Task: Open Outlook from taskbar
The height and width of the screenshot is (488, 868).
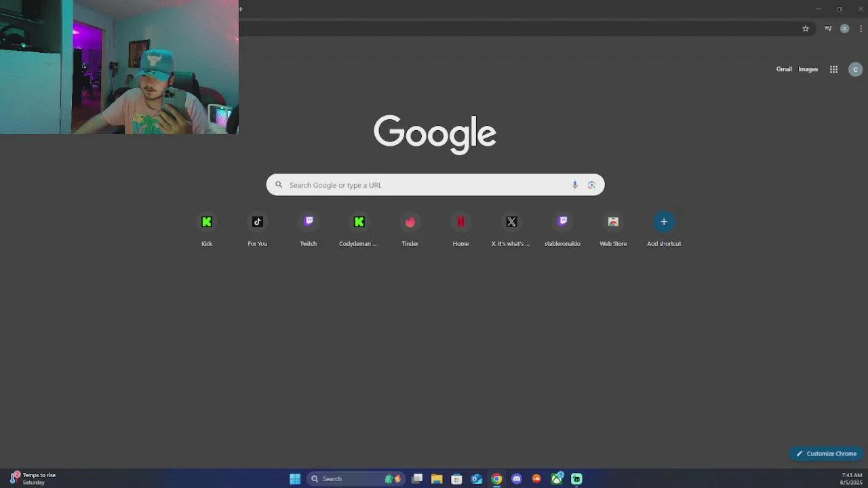Action: (x=477, y=479)
